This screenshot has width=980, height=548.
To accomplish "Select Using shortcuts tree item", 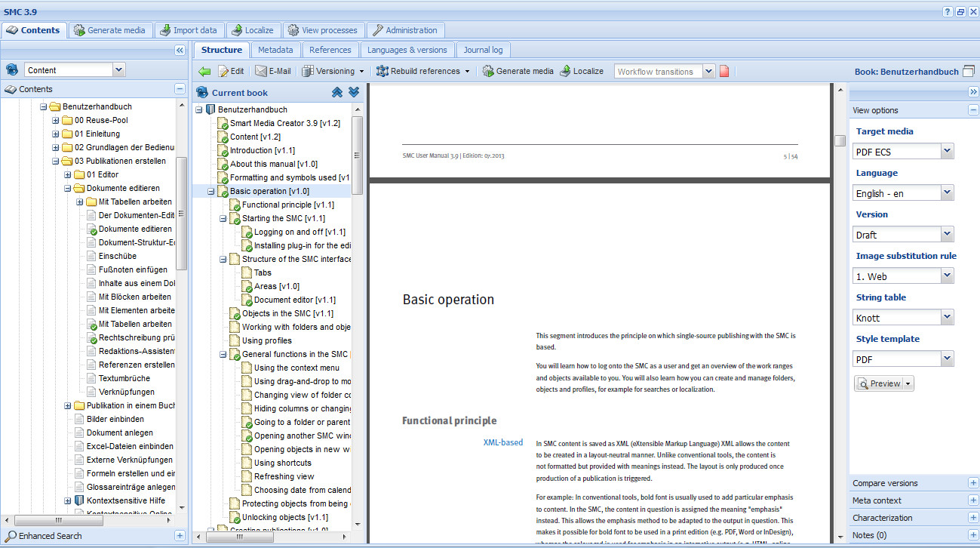I will click(283, 463).
